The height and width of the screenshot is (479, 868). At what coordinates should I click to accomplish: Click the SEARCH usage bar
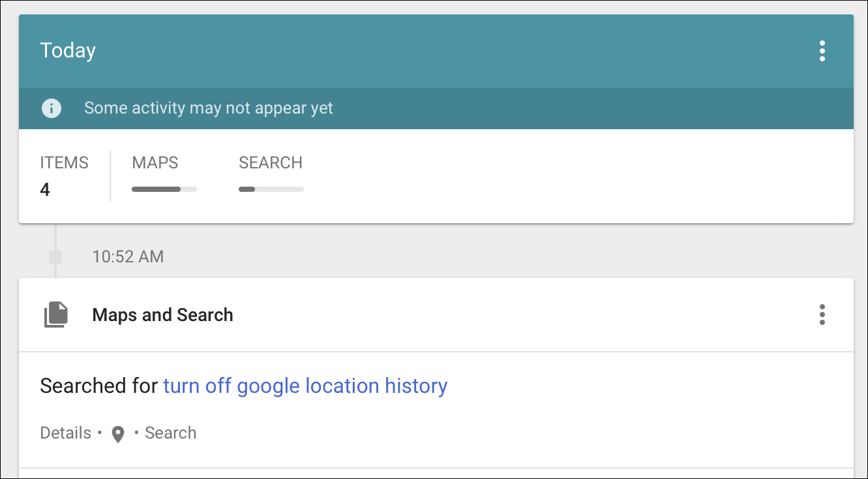point(271,189)
